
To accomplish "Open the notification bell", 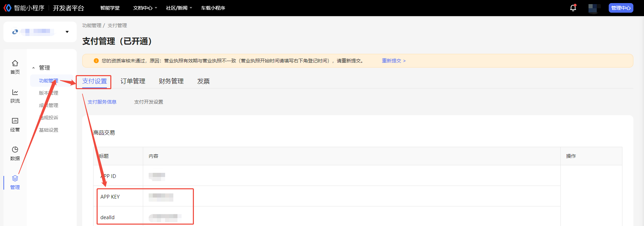I will pyautogui.click(x=573, y=8).
